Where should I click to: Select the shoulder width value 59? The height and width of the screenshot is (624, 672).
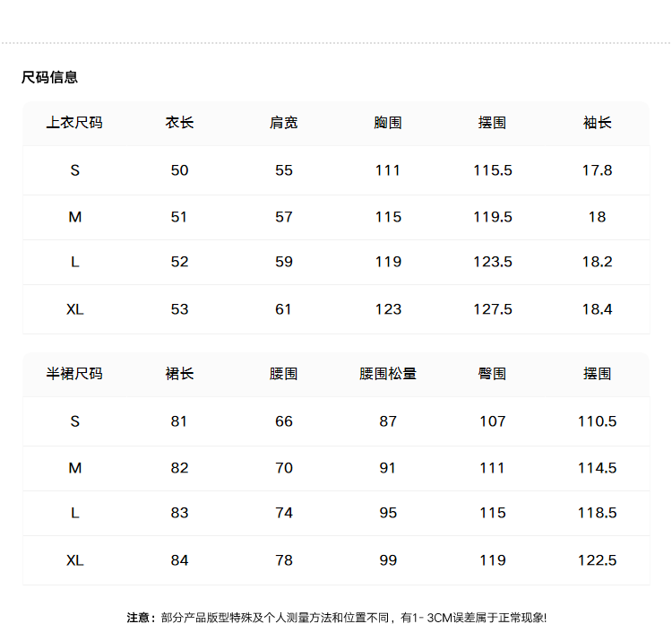[x=283, y=262]
